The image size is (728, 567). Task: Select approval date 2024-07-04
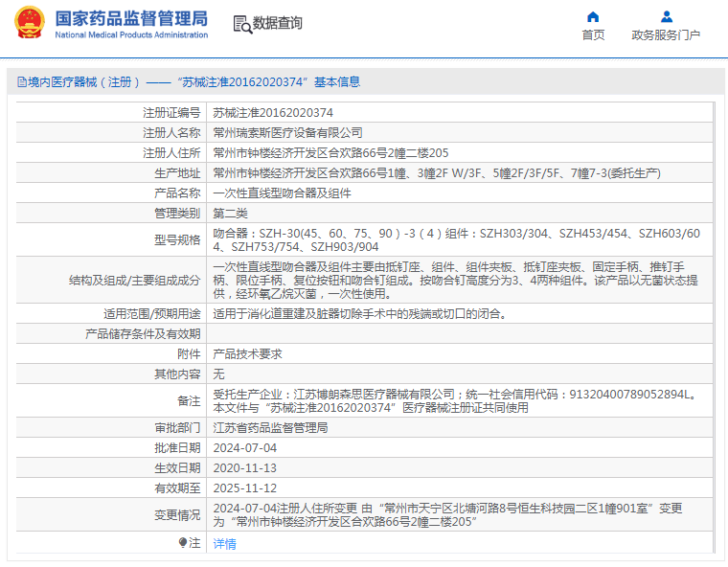(244, 447)
